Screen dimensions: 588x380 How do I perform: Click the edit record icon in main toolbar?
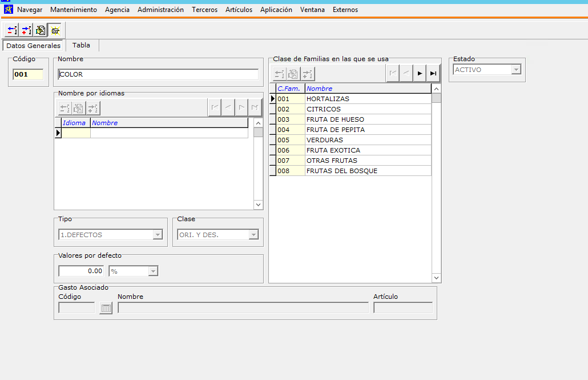pos(41,30)
